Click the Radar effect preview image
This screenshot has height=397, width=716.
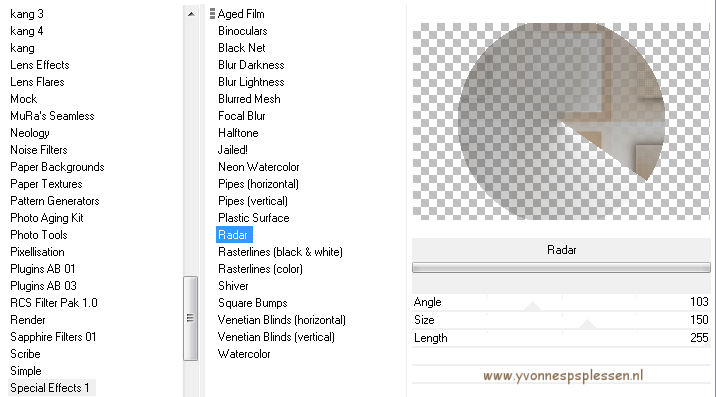561,121
